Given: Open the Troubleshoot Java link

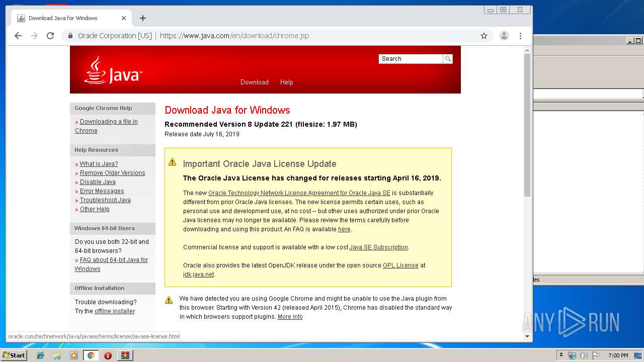Looking at the screenshot, I should (105, 200).
